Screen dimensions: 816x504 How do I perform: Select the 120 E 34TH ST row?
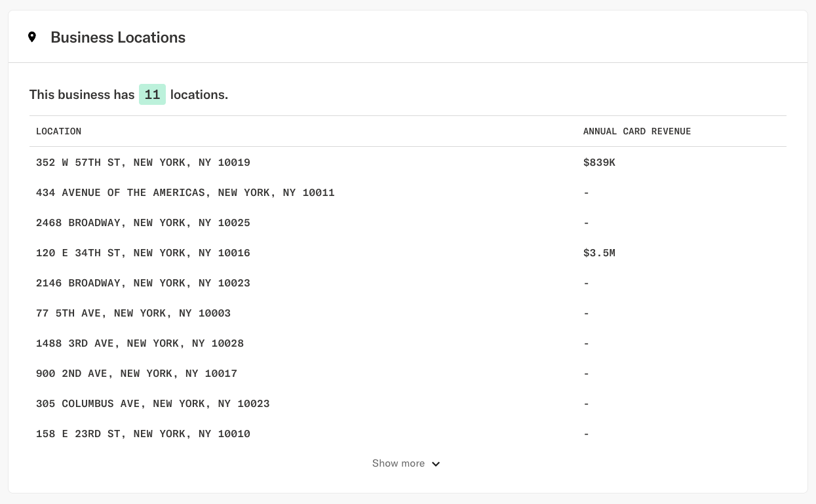coord(143,253)
